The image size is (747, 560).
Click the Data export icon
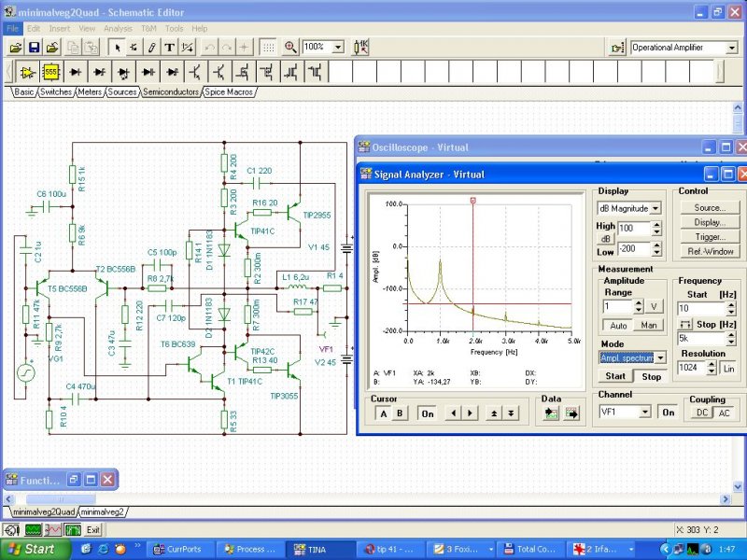click(x=571, y=413)
